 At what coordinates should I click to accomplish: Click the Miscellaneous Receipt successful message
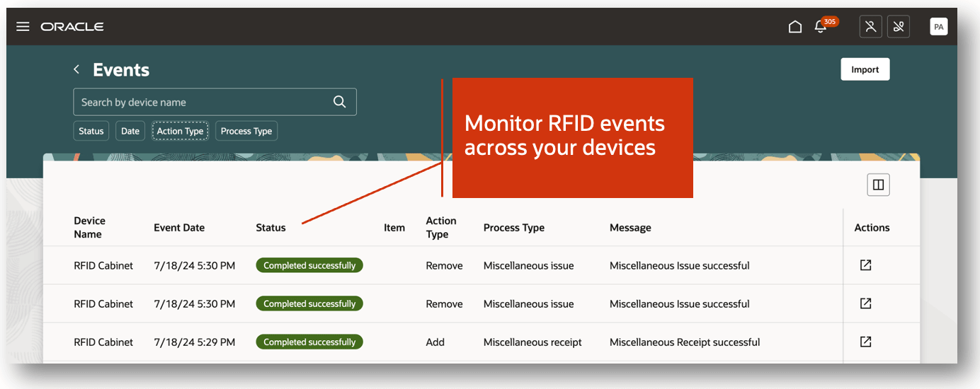point(685,342)
